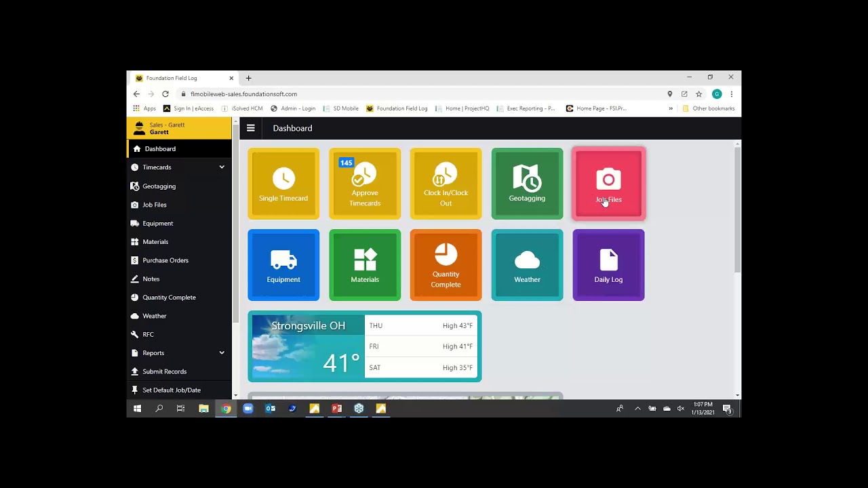
Task: Open the Other bookmarks folder
Action: tap(709, 108)
